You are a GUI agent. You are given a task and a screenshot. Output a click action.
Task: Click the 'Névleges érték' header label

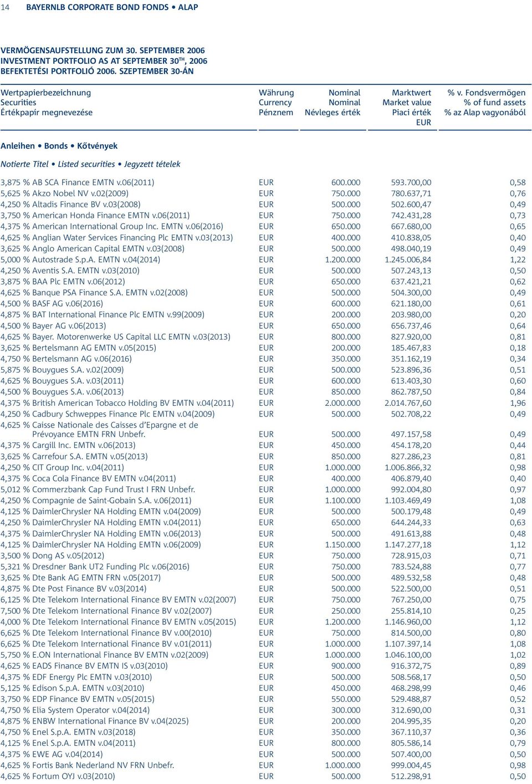pyautogui.click(x=332, y=113)
